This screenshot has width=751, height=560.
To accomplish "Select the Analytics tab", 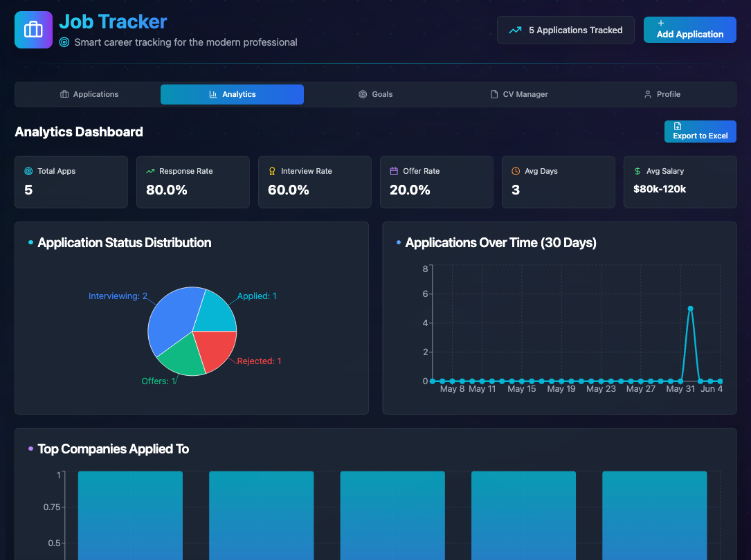I will pos(233,94).
